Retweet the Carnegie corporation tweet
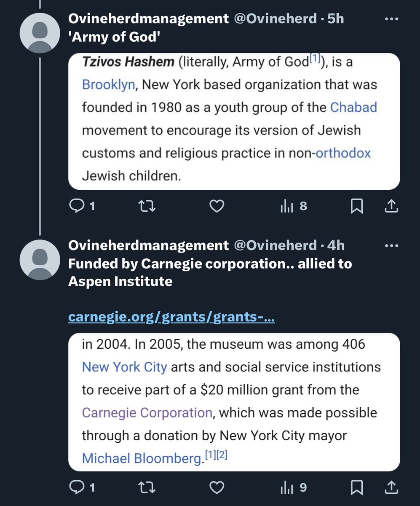Viewport: 420px width, 506px height. (147, 488)
